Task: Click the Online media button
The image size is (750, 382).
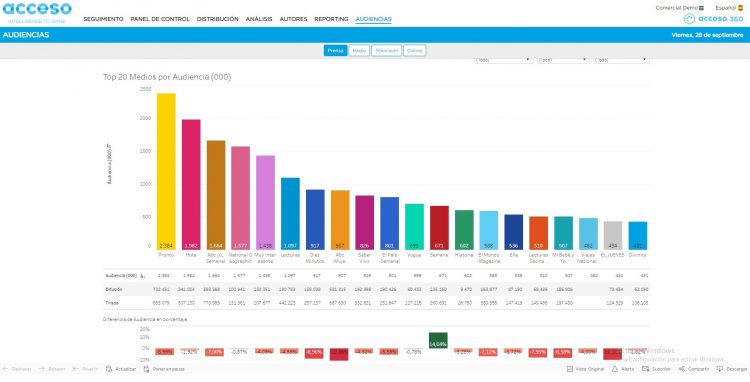Action: [414, 51]
